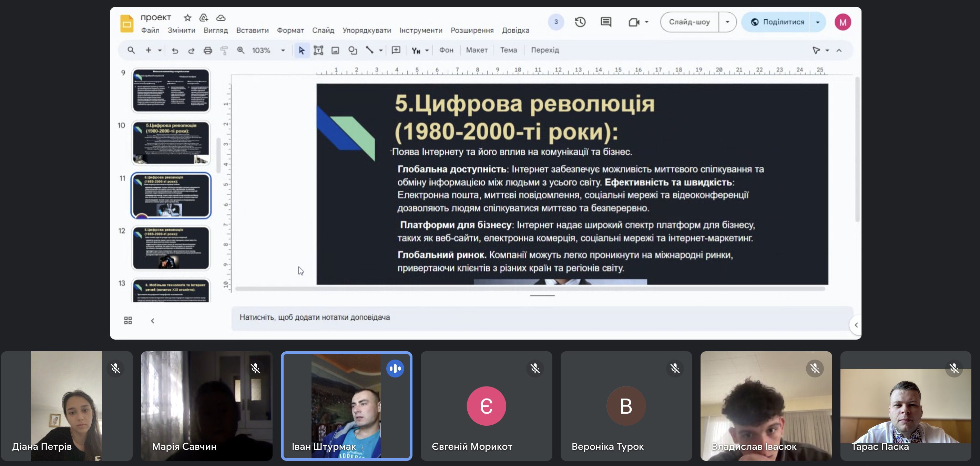This screenshot has width=980, height=466.
Task: Expand the Поділитися dropdown arrow
Action: [x=817, y=22]
